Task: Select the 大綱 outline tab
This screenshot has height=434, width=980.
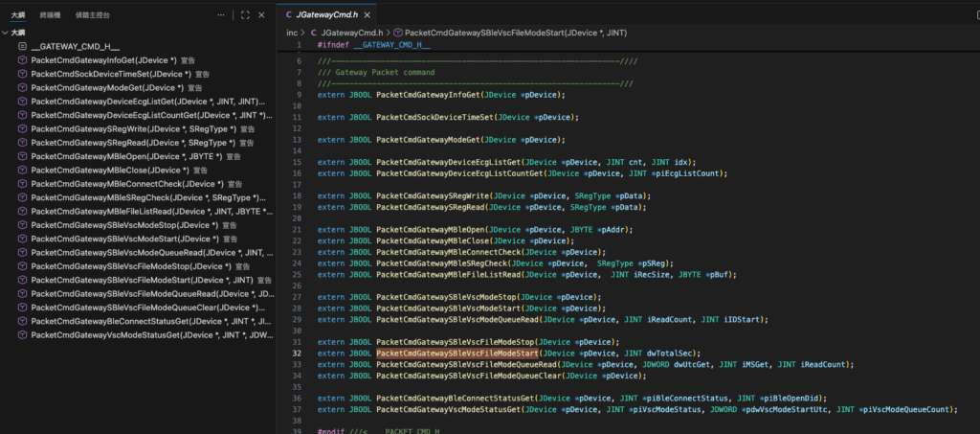Action: click(x=18, y=15)
